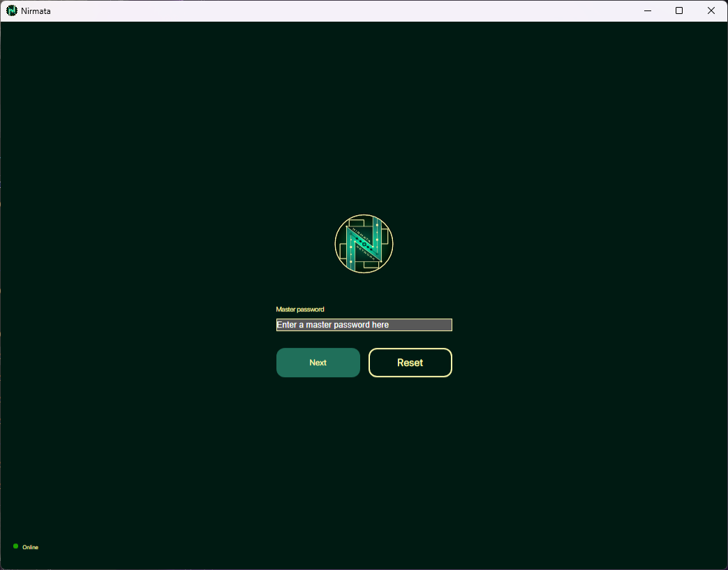Click inside the Enter a master password box
Viewport: 728px width, 570px height.
(364, 325)
